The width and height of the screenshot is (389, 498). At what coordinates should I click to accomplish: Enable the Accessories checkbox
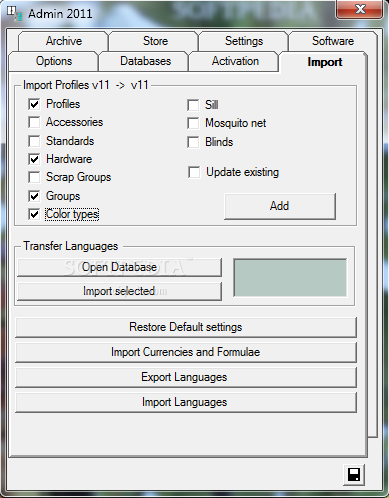[x=34, y=122]
